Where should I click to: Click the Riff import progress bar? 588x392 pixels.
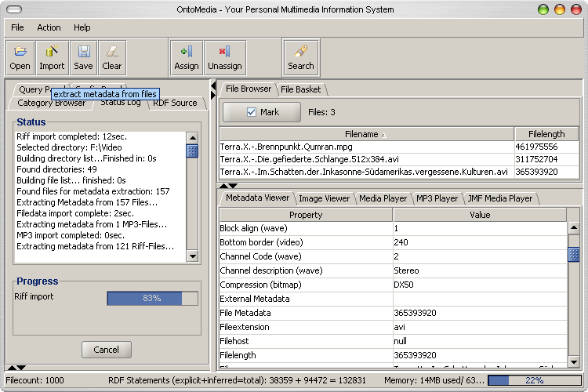[x=152, y=298]
